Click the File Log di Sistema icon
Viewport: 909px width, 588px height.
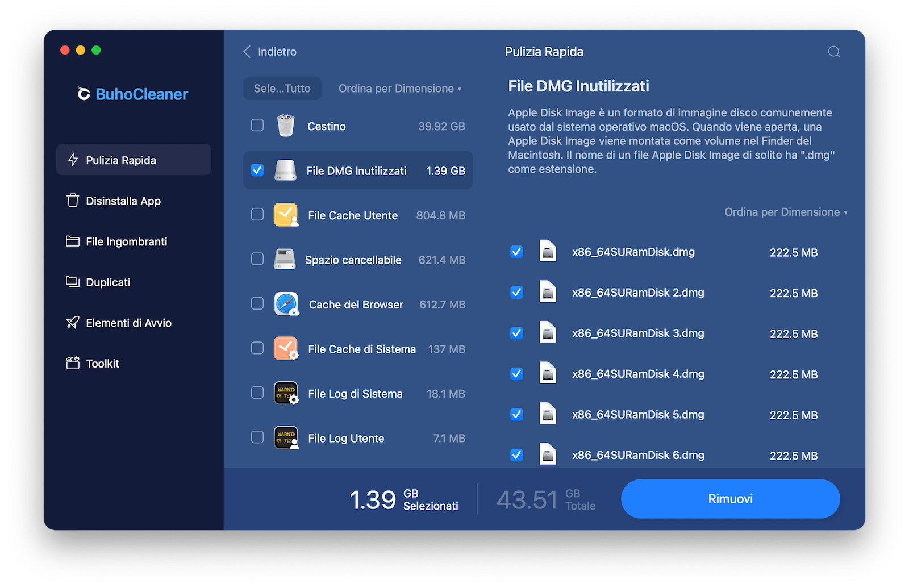tap(286, 393)
